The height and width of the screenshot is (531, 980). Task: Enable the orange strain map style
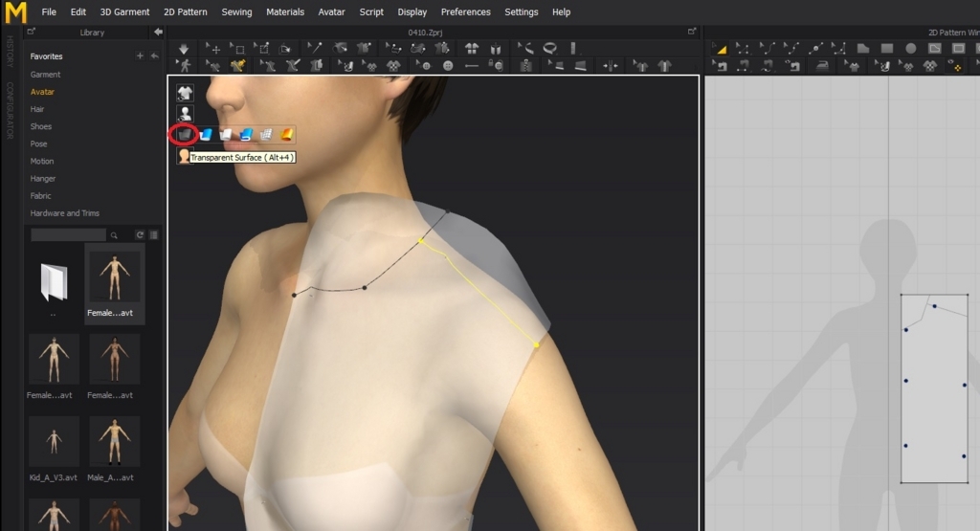tap(286, 134)
